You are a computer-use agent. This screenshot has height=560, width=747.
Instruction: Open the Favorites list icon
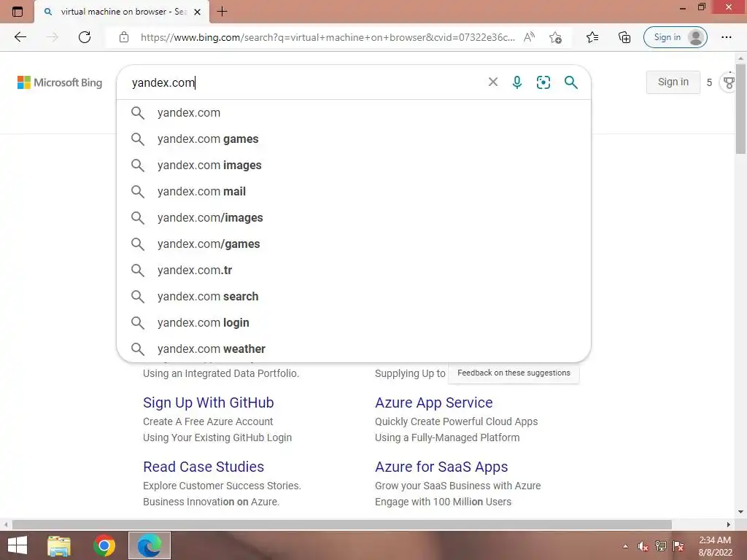pyautogui.click(x=592, y=37)
